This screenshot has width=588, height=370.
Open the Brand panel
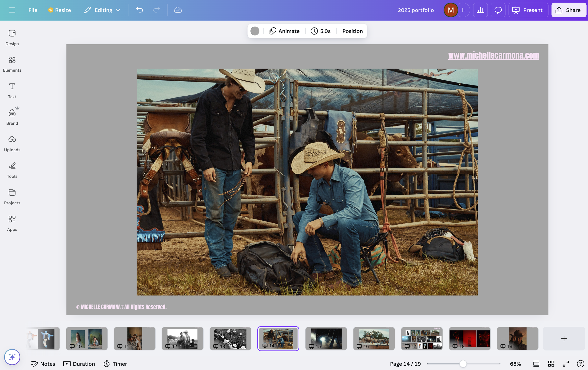click(x=12, y=117)
